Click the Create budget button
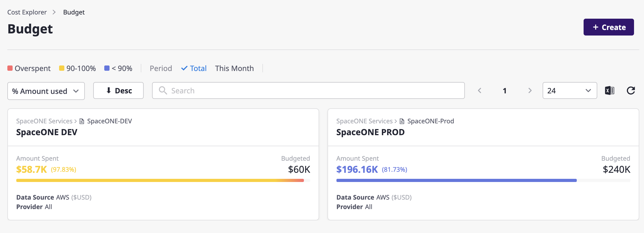Viewport: 644px width, 233px height. click(609, 27)
